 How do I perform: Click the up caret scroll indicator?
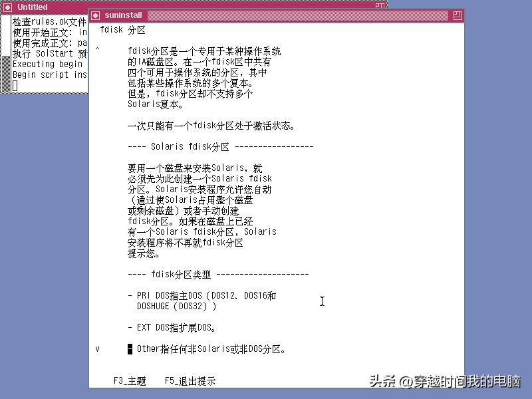point(97,49)
